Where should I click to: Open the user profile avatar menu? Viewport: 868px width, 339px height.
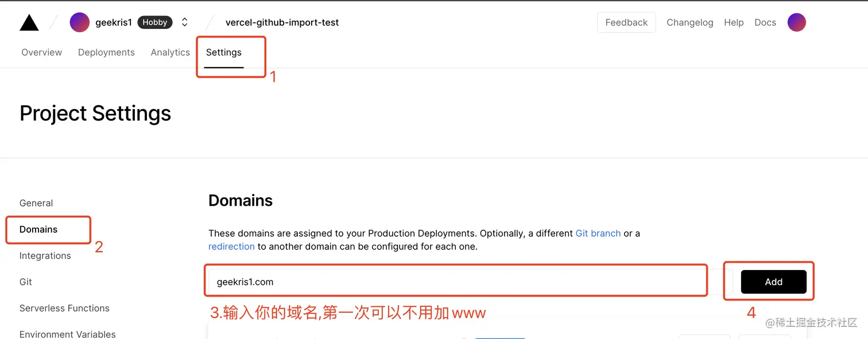coord(797,22)
